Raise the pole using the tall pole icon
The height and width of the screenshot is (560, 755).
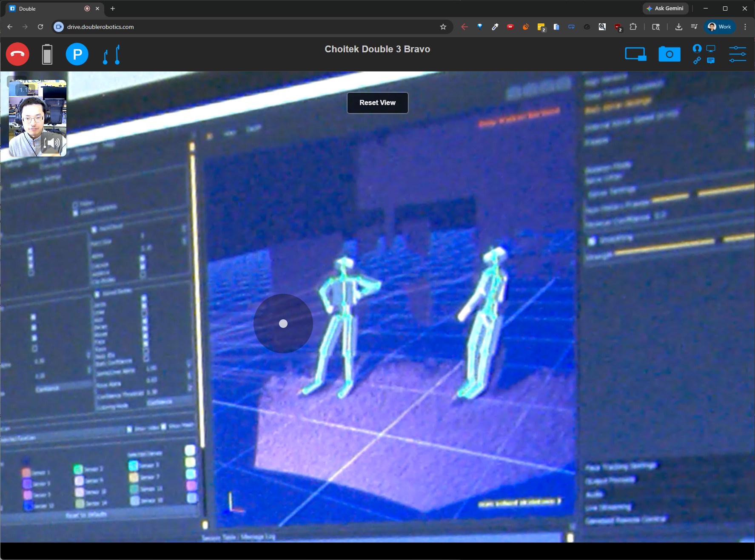pos(117,54)
